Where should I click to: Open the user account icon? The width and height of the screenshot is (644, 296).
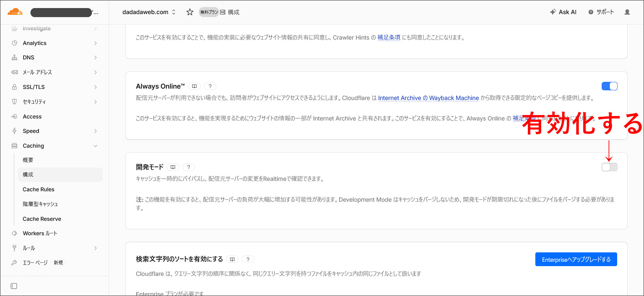click(627, 12)
